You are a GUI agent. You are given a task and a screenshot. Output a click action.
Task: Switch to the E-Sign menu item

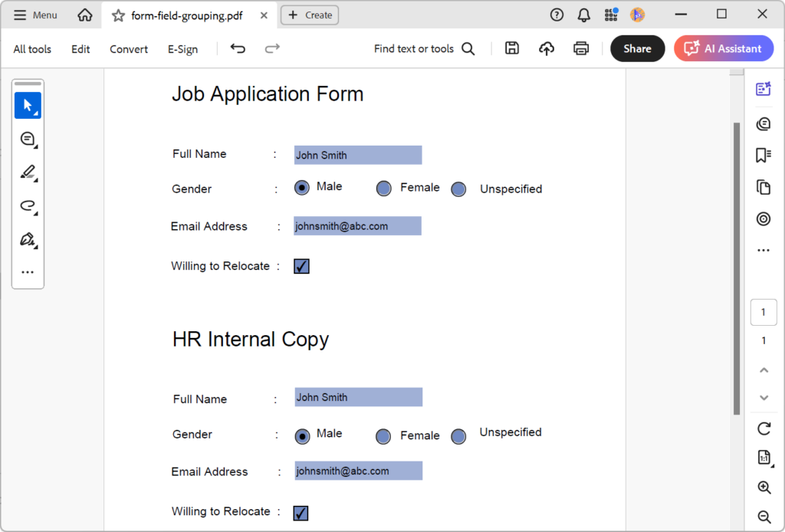click(x=182, y=48)
